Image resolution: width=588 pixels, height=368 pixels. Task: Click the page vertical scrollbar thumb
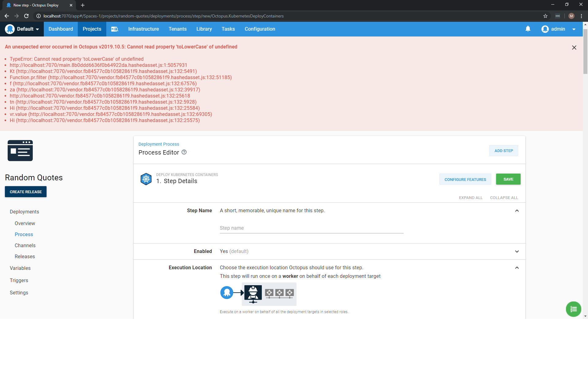[x=585, y=52]
